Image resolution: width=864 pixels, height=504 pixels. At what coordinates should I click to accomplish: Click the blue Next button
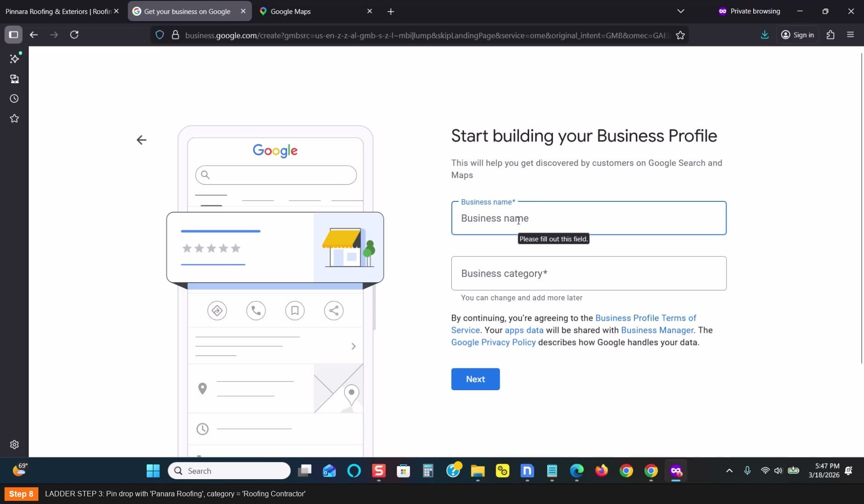(475, 379)
